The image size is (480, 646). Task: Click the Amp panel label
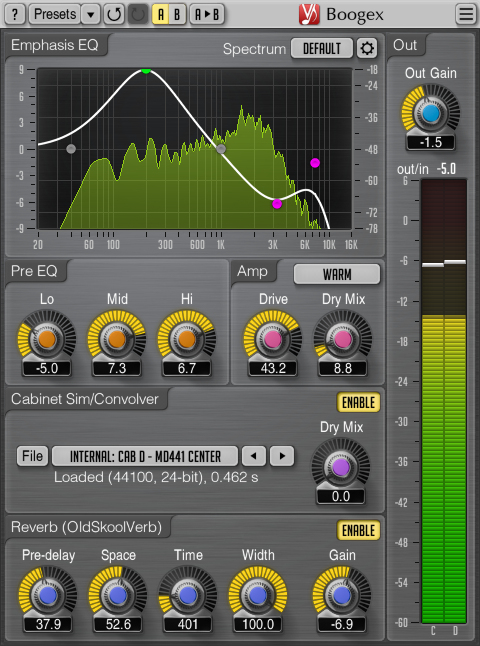point(252,271)
